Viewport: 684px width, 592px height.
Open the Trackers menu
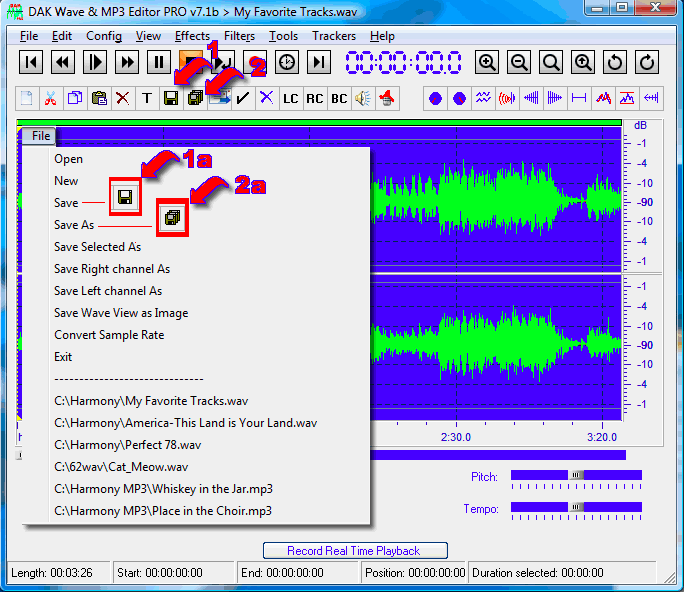click(x=334, y=36)
